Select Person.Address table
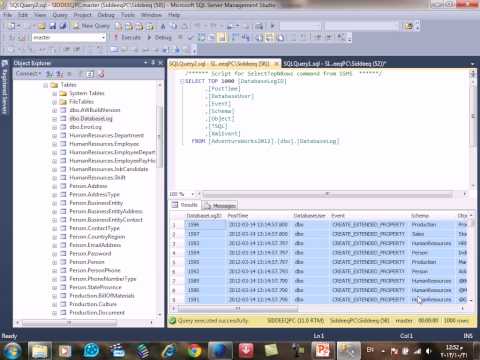Screen dimensions: 480x360 (x=88, y=186)
